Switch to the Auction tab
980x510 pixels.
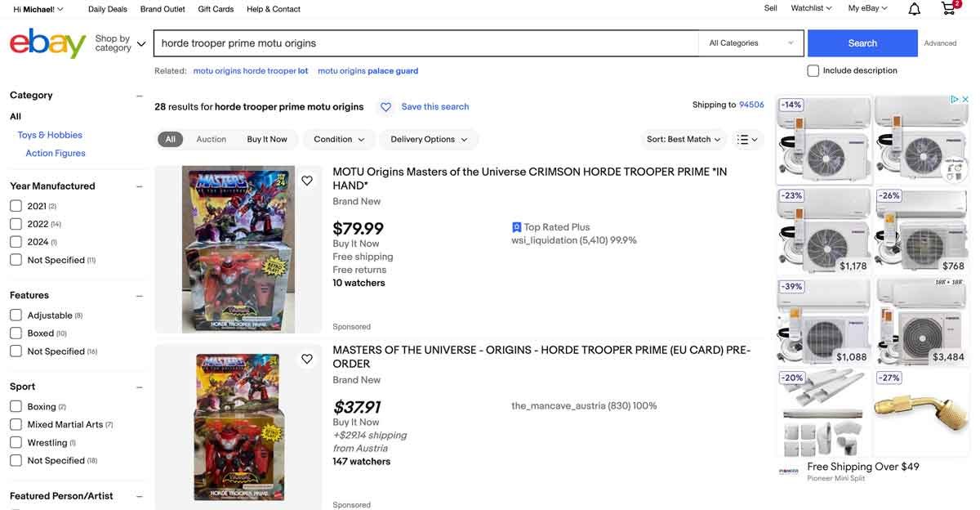(x=211, y=139)
